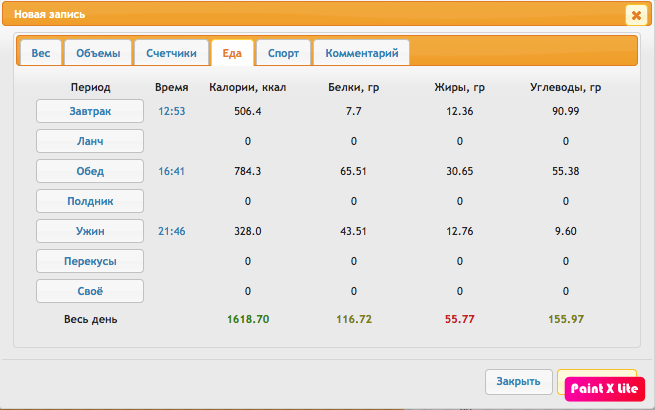Image resolution: width=655 pixels, height=410 pixels.
Task: Click the 784.3 calories value
Action: click(x=248, y=171)
